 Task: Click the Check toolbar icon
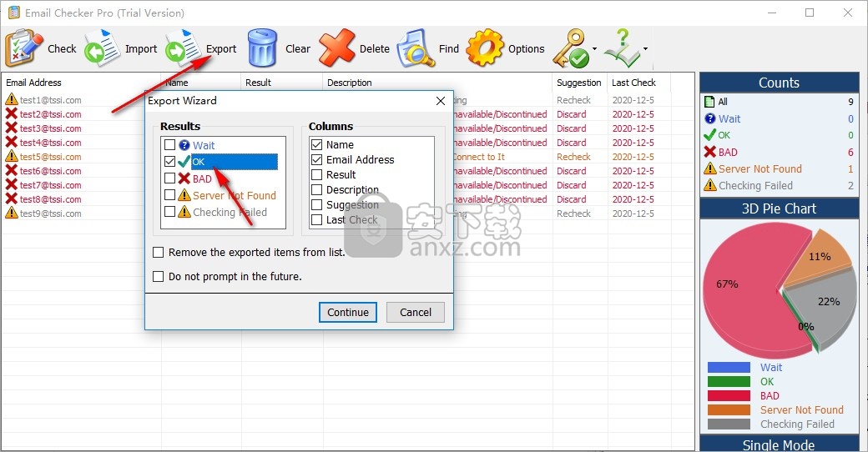[x=24, y=48]
